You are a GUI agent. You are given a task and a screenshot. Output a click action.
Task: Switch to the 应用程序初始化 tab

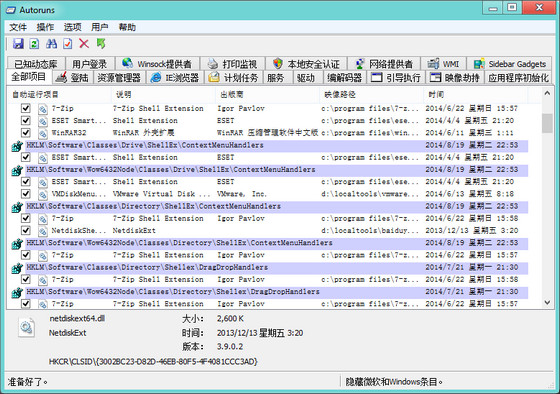518,78
